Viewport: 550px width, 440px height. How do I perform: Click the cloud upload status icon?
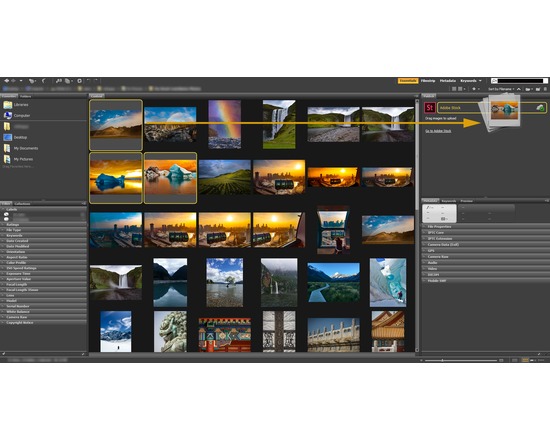[x=541, y=108]
